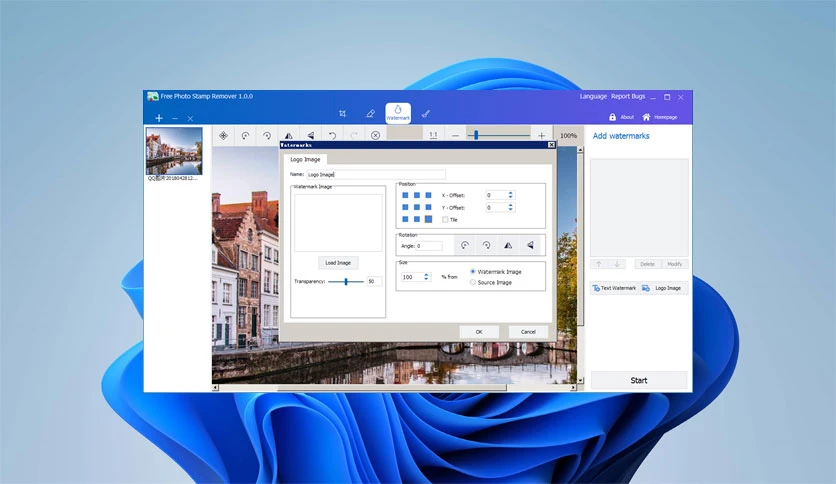
Task: Choose the bottom-right position square
Action: (429, 219)
